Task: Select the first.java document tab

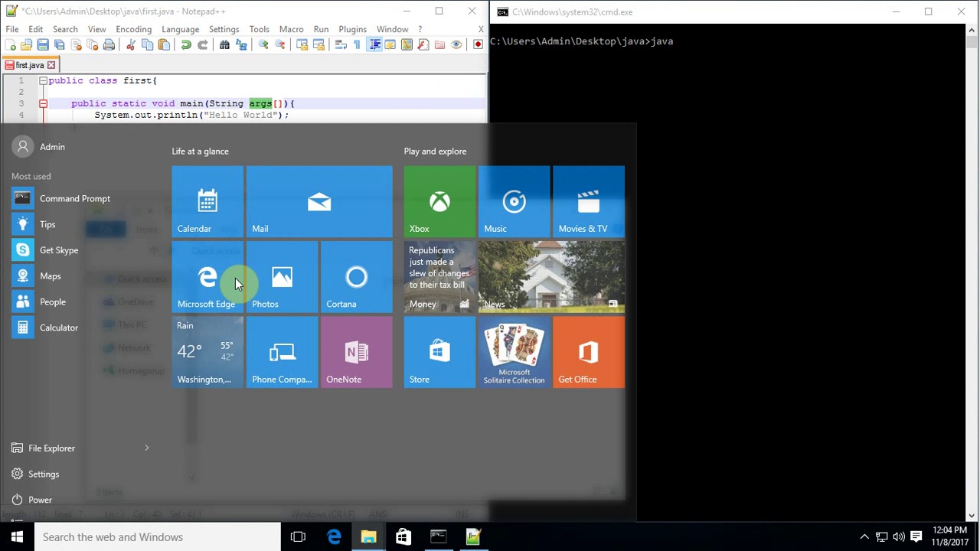Action: click(x=31, y=65)
